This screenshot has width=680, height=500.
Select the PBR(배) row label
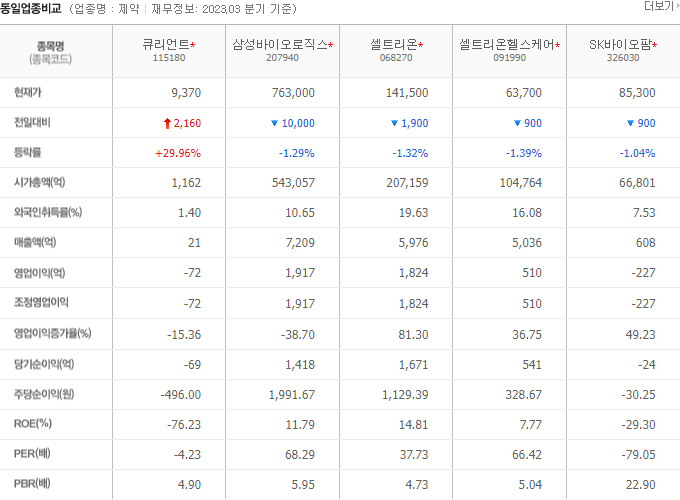32,483
